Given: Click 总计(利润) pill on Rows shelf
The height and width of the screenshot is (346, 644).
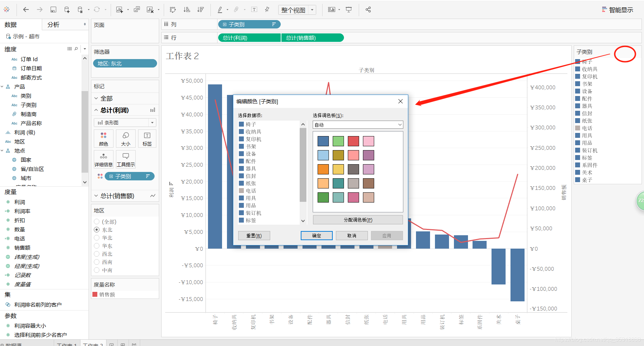Looking at the screenshot, I should (249, 38).
